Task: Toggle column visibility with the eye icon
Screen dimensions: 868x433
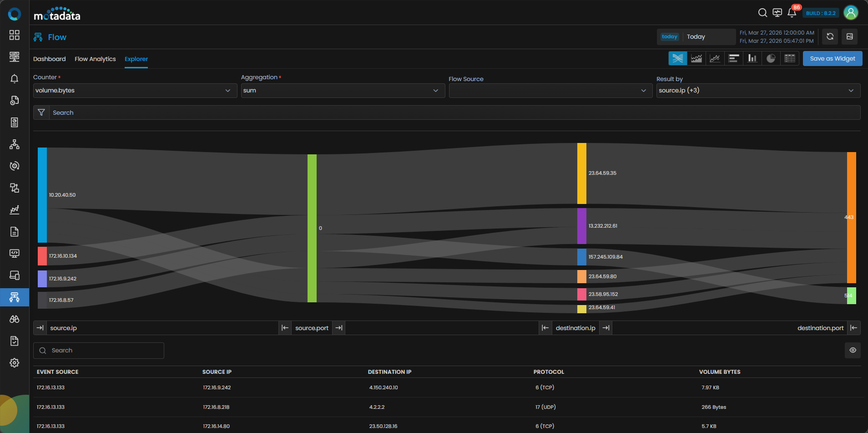Action: coord(853,350)
